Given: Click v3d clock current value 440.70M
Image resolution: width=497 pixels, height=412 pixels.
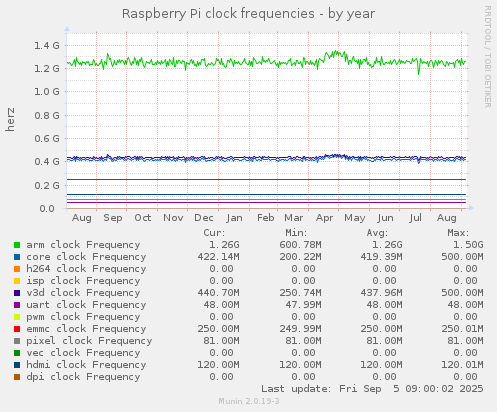Looking at the screenshot, I should pyautogui.click(x=218, y=293).
